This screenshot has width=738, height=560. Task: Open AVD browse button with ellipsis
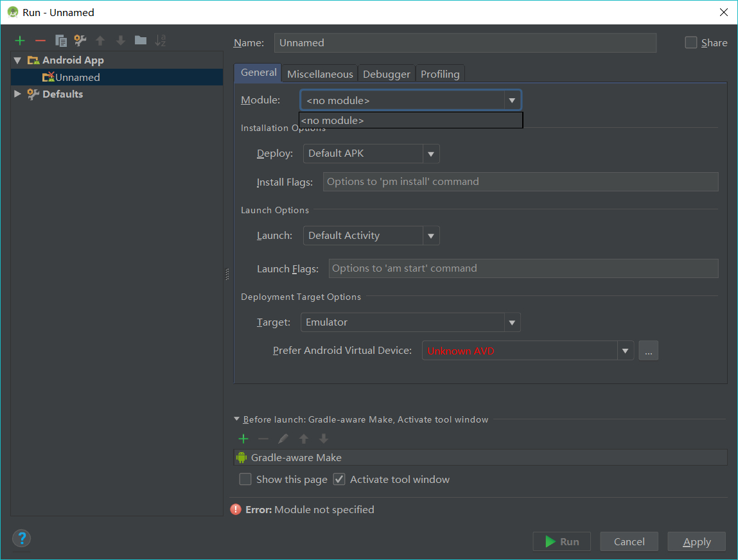point(649,351)
